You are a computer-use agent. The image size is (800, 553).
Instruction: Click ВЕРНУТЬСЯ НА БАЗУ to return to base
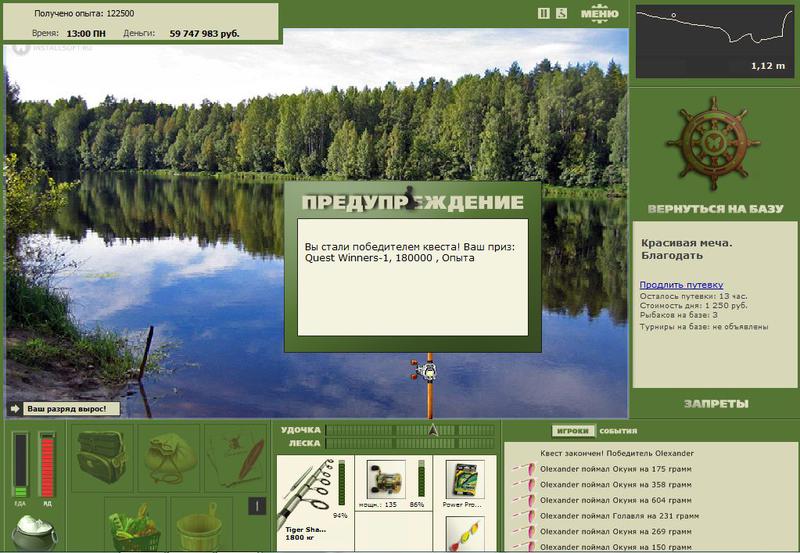click(x=715, y=209)
